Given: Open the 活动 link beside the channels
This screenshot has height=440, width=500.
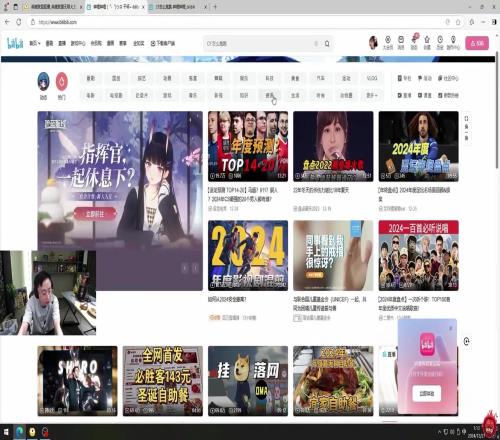Looking at the screenshot, I should pyautogui.click(x=425, y=78).
